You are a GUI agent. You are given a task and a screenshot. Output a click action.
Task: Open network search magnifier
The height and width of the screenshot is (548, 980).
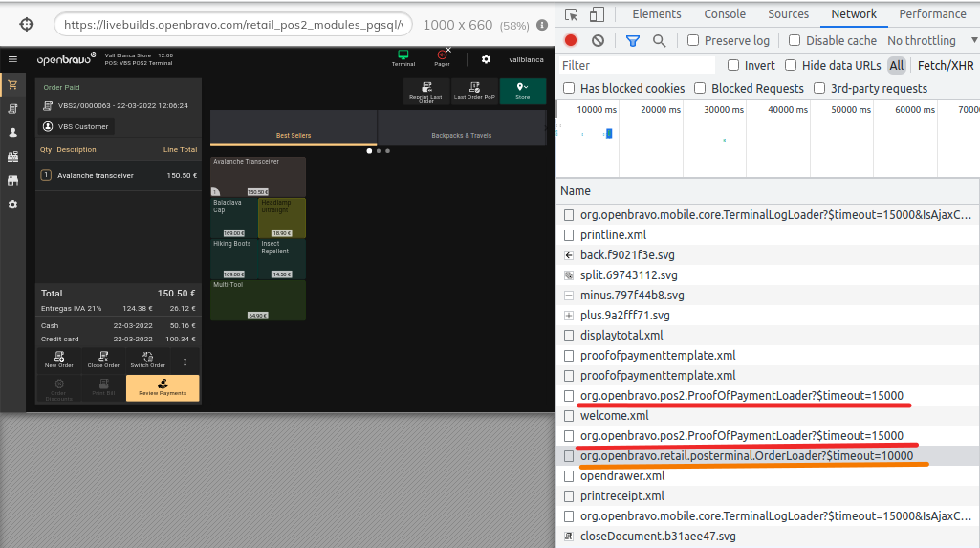point(659,40)
